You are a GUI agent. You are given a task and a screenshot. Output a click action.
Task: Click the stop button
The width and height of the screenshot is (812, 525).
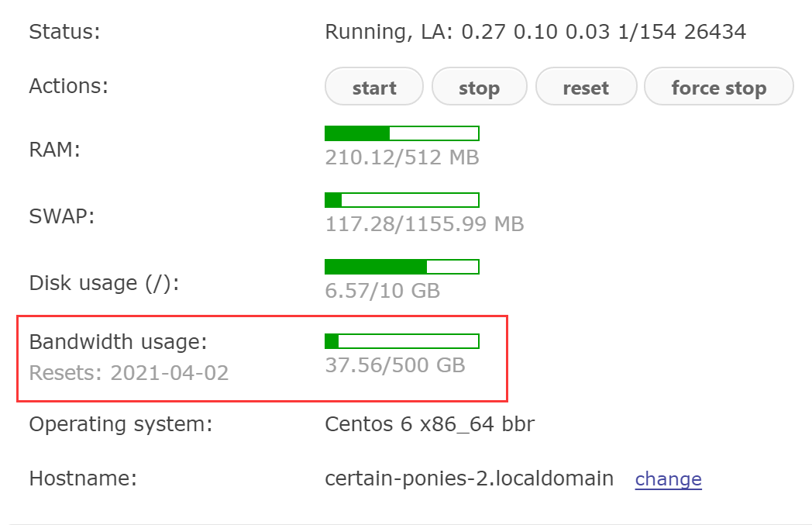tap(479, 88)
